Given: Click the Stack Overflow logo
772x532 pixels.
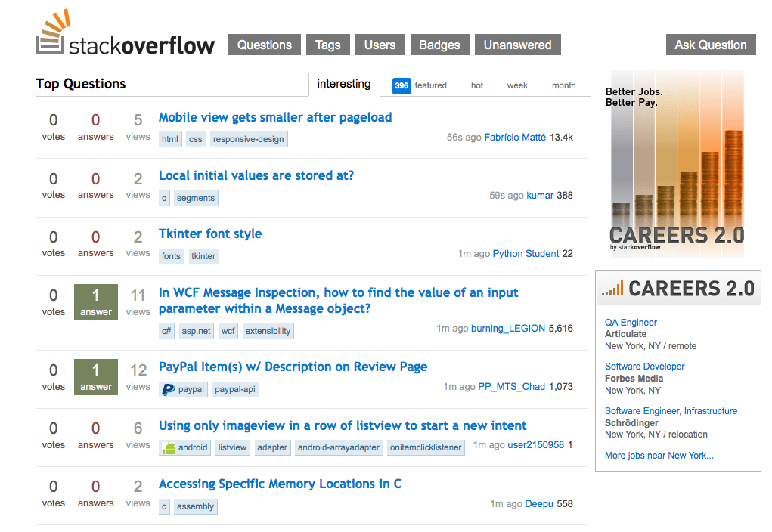Looking at the screenshot, I should coord(125,33).
